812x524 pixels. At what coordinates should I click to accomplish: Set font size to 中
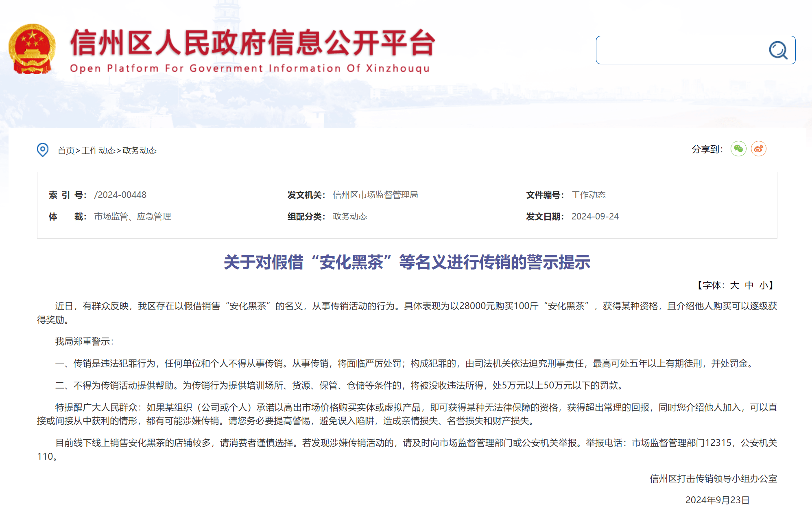pos(749,285)
